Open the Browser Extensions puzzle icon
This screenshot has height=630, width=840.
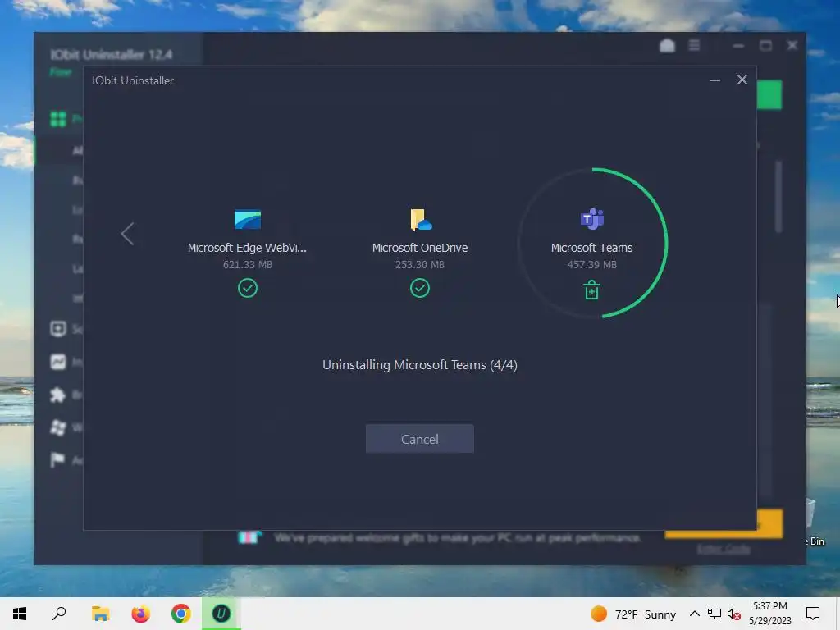coord(57,395)
